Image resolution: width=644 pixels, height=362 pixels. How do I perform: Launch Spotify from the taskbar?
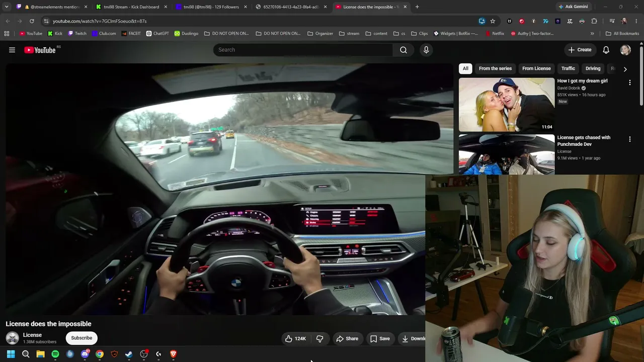(x=55, y=354)
